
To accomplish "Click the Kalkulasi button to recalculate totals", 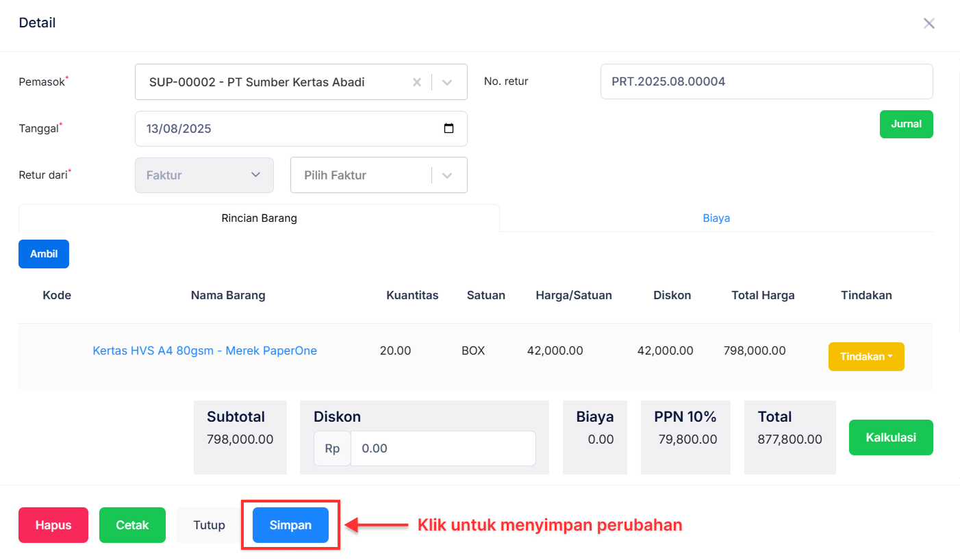I will [x=891, y=437].
